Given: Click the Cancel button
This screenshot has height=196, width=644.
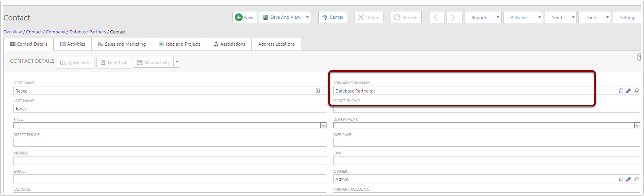Looking at the screenshot, I should tap(333, 17).
